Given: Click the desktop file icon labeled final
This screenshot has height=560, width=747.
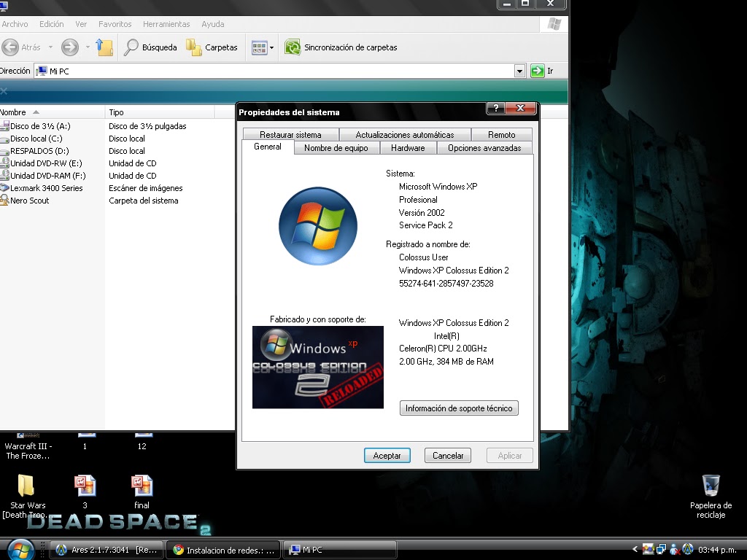Looking at the screenshot, I should (142, 486).
